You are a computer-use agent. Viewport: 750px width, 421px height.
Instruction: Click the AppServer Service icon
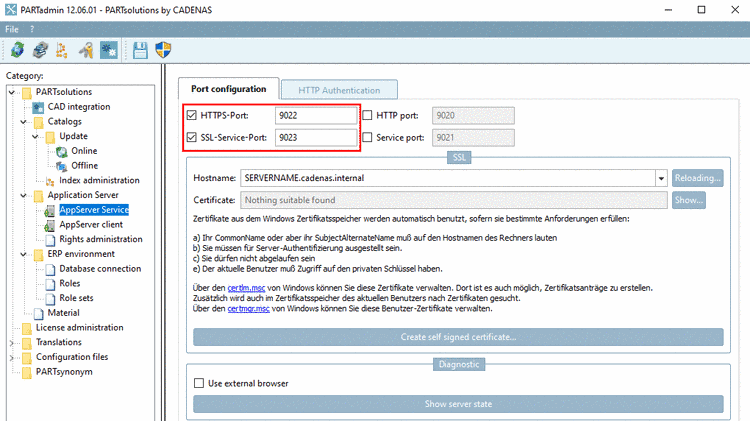[x=50, y=210]
